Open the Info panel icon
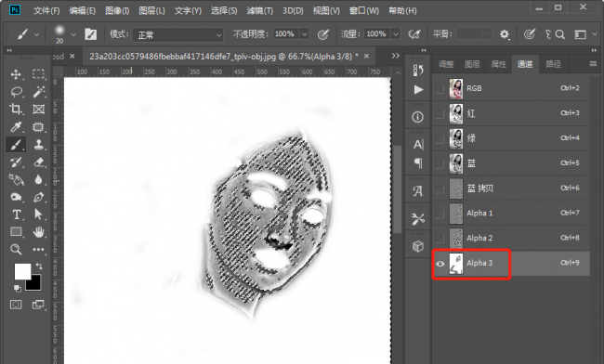 click(418, 117)
